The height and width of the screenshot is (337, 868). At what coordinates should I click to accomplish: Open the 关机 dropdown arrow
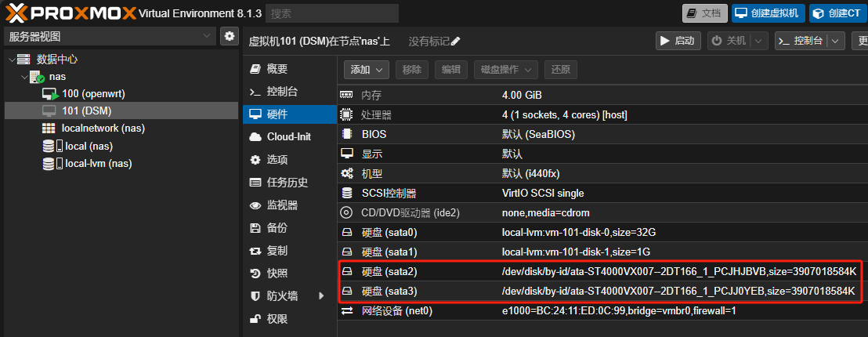[x=758, y=41]
